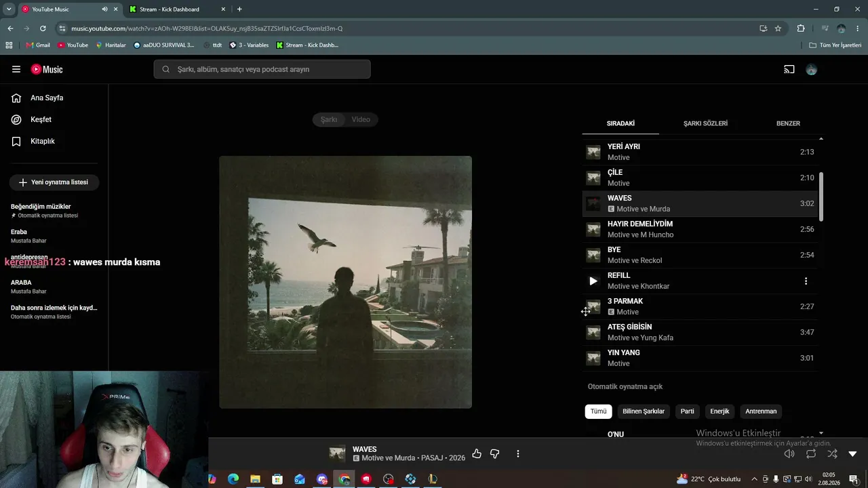
Task: Open more actions for REFILL
Action: [x=806, y=281]
